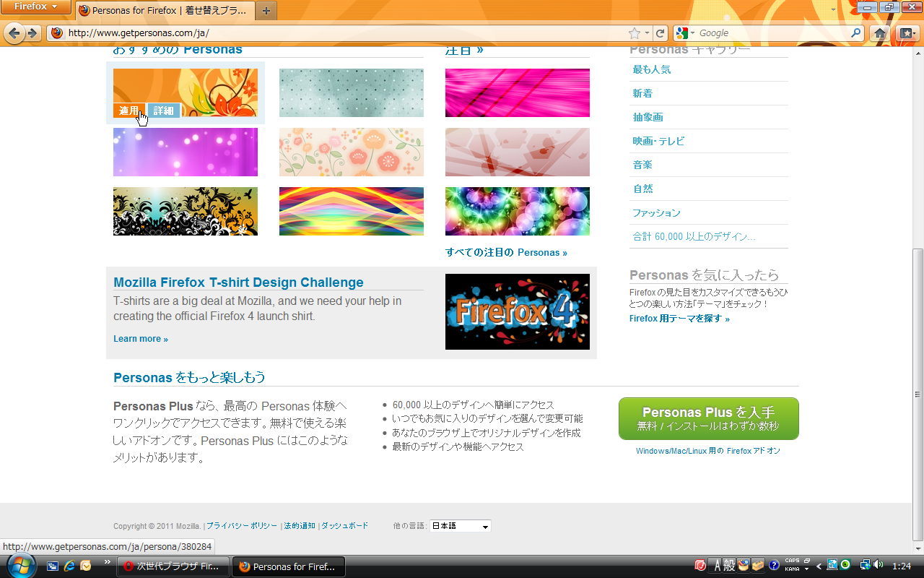The height and width of the screenshot is (578, 924).
Task: Open the ファッション gallery category
Action: click(x=656, y=212)
